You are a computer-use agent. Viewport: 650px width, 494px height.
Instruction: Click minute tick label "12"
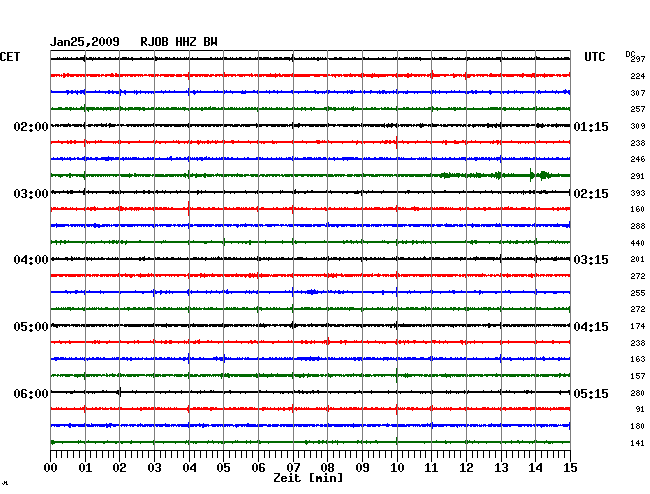tap(466, 468)
